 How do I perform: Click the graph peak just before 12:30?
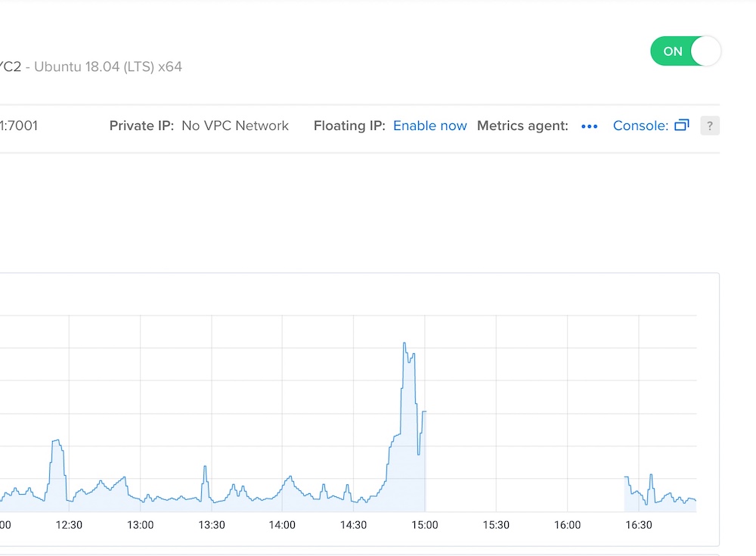coord(56,441)
